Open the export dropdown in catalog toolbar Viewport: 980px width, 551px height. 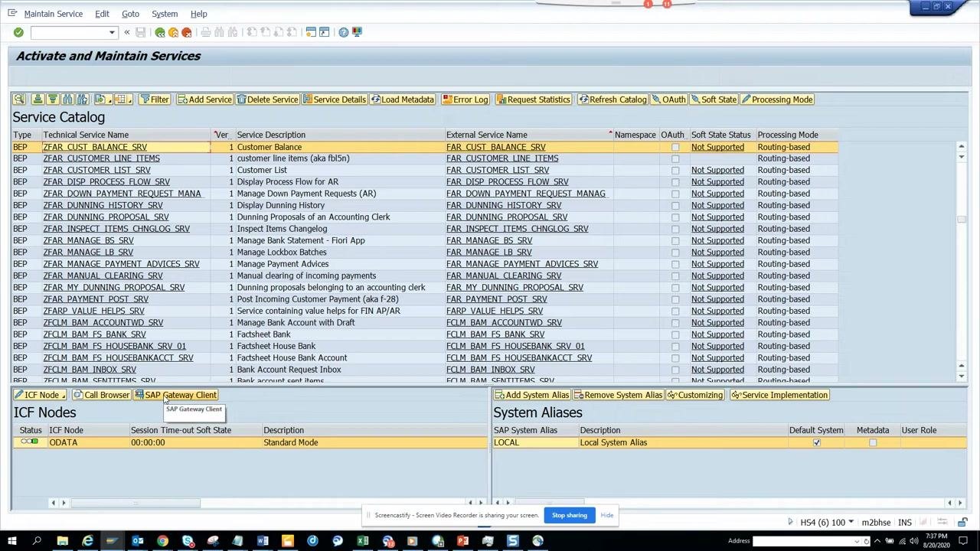coord(110,99)
